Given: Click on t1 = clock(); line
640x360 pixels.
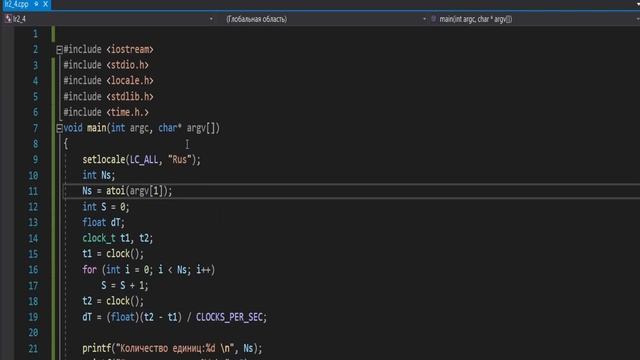Looking at the screenshot, I should (x=113, y=254).
